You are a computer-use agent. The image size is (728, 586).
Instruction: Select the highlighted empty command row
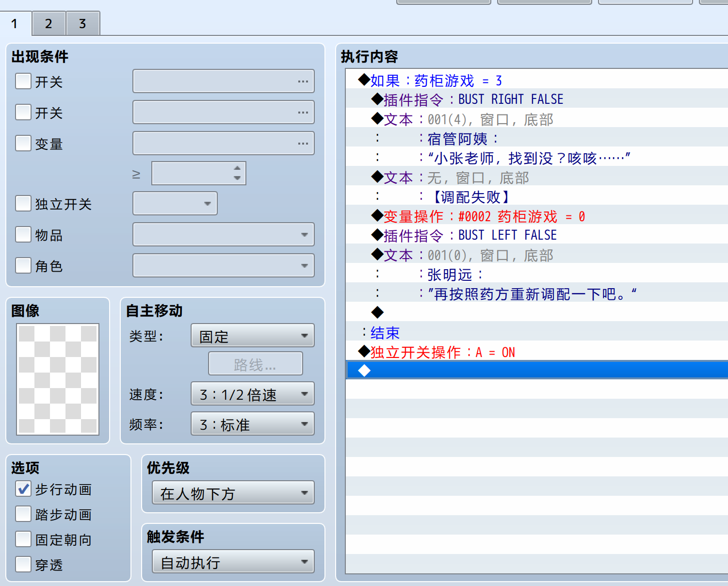537,370
